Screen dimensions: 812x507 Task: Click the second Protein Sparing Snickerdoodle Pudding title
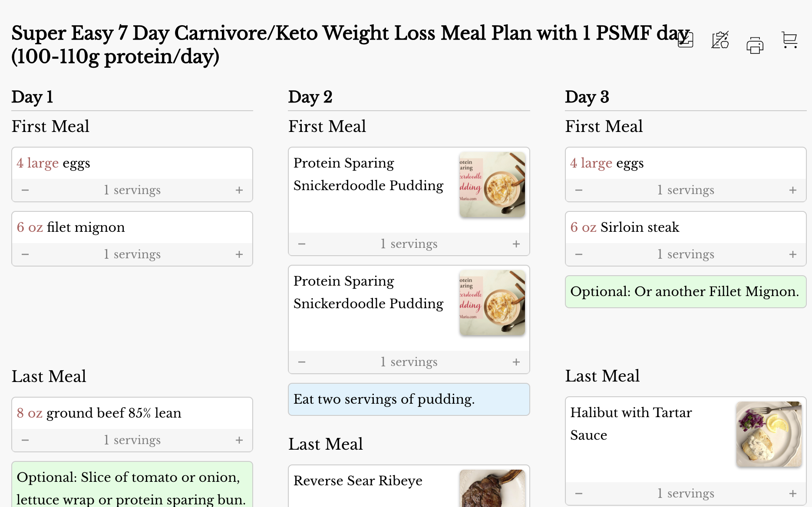(368, 292)
